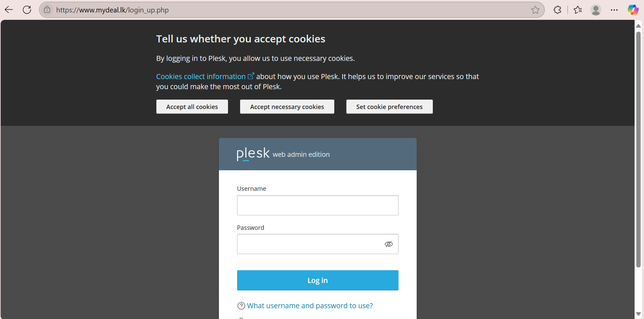Open Copilot from the toolbar
The width and height of the screenshot is (644, 319).
click(x=633, y=10)
